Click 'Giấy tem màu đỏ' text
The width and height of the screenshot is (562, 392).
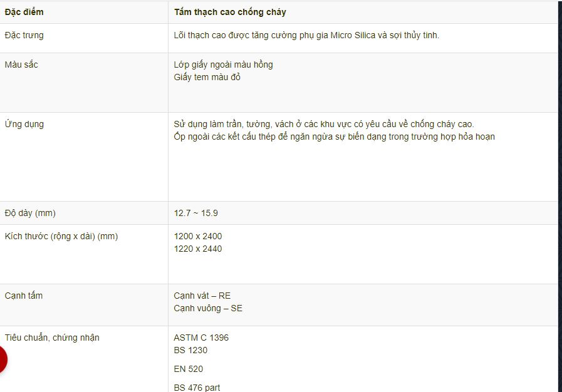tap(207, 77)
